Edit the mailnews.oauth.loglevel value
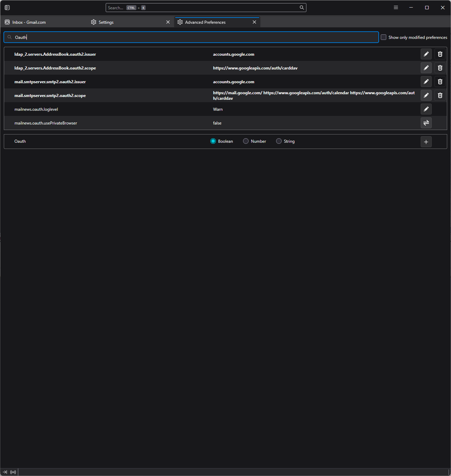 426,109
